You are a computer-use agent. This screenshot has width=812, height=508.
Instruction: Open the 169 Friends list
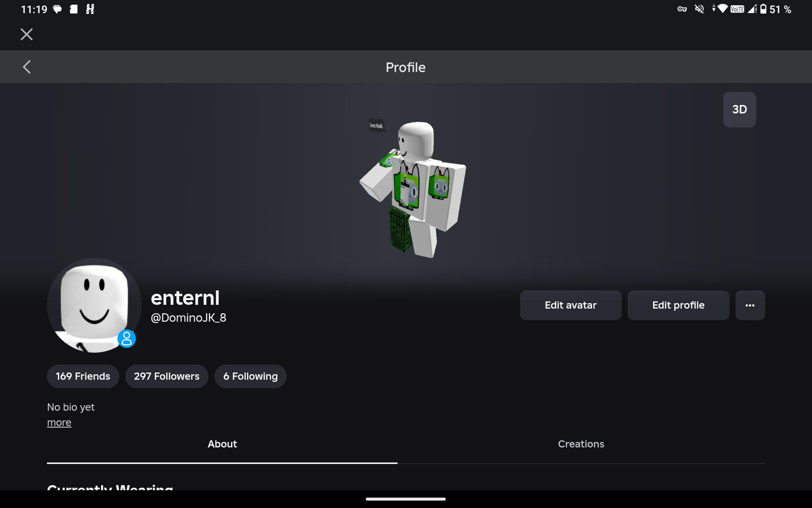coord(83,376)
